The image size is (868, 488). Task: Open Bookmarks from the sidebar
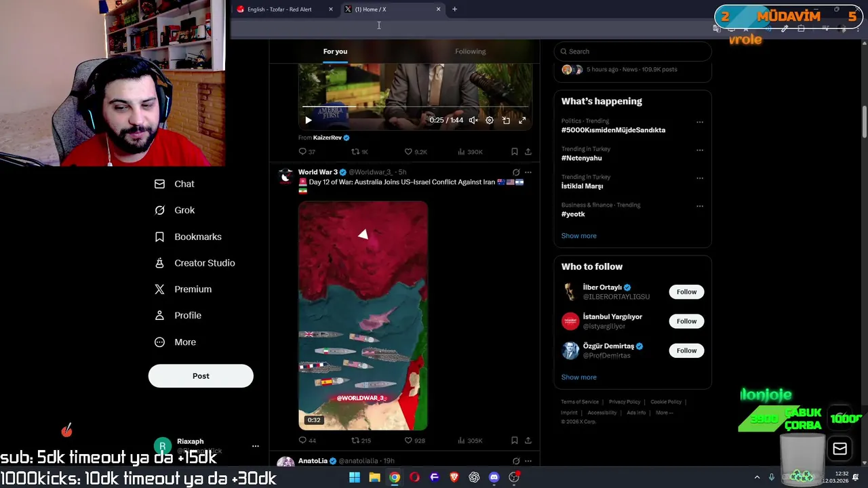click(188, 237)
